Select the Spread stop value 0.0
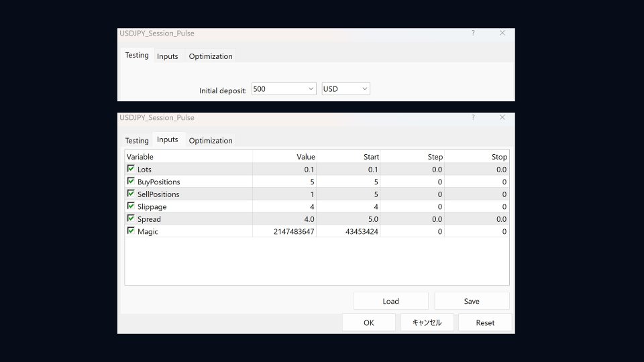644x362 pixels. click(477, 219)
